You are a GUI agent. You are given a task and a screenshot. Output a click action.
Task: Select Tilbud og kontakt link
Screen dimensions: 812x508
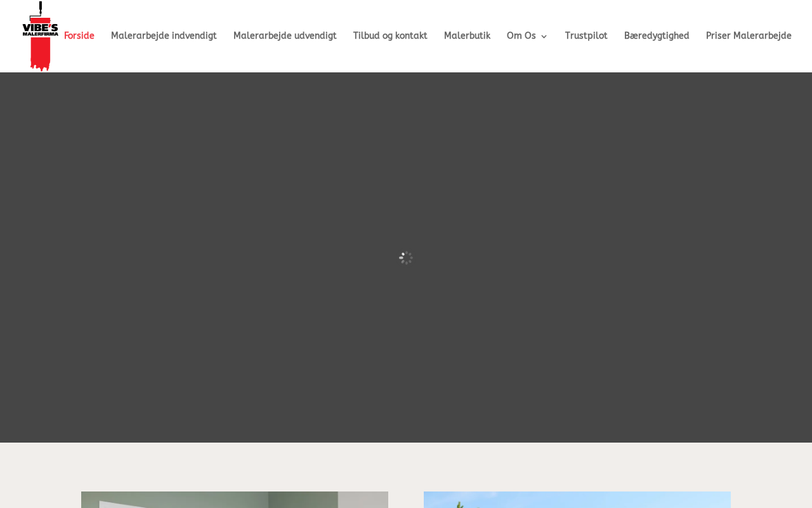tap(390, 36)
